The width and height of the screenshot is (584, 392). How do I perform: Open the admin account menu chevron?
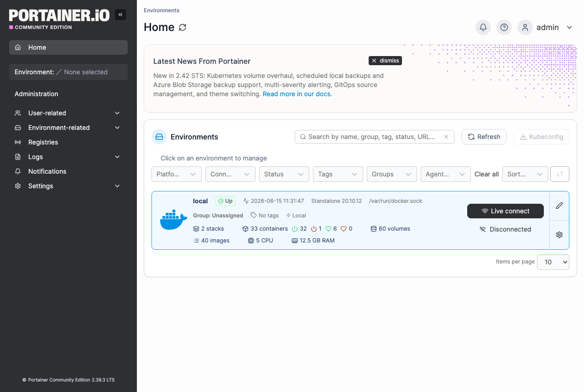[569, 27]
